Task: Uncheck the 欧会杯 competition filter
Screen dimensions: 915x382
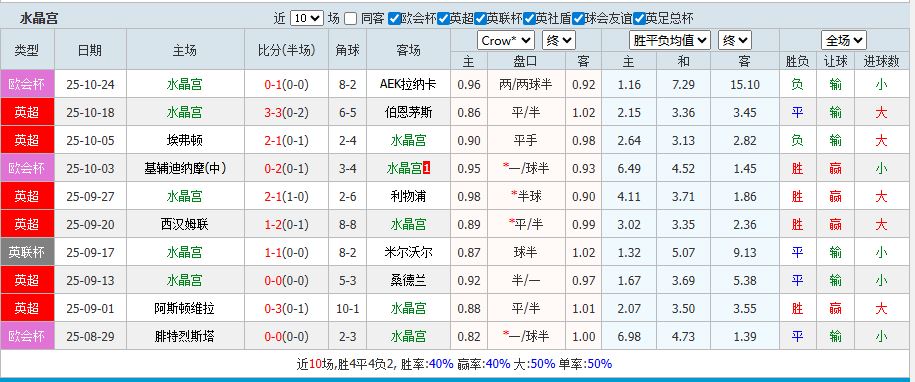Action: [394, 19]
